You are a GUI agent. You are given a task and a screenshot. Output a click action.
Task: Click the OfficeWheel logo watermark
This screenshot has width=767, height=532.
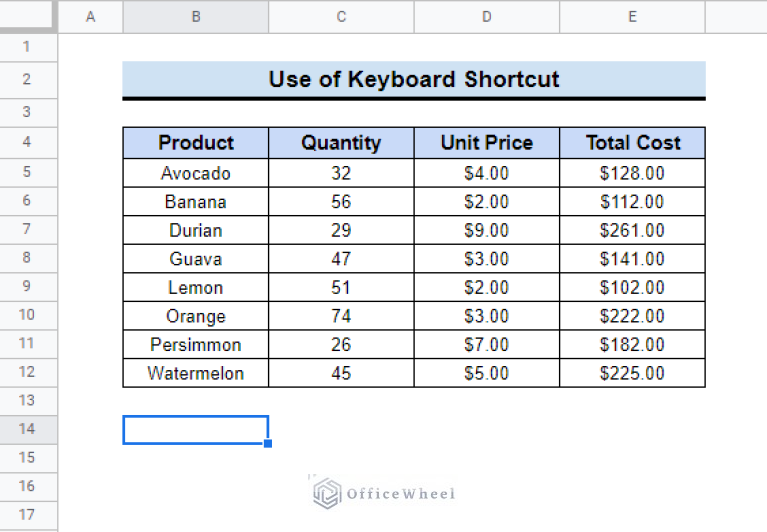tap(383, 493)
